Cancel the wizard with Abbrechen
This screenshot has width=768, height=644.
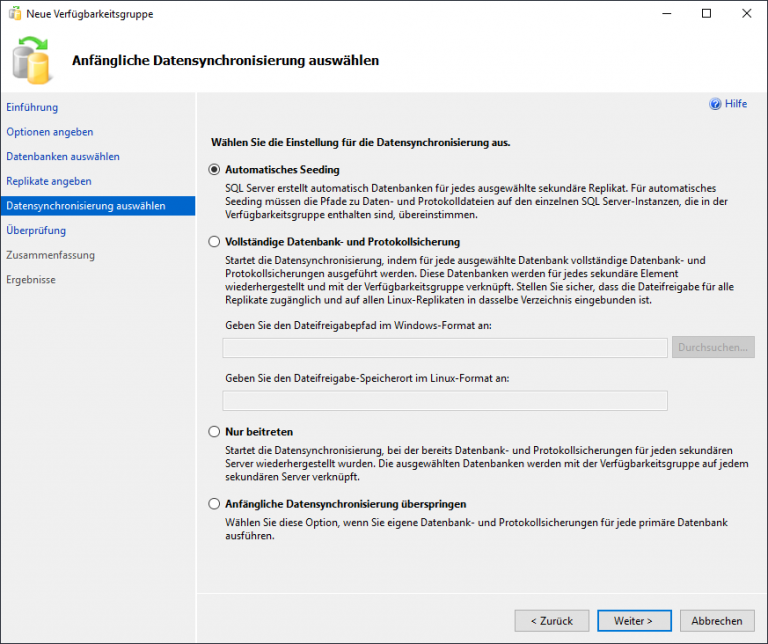pos(717,620)
